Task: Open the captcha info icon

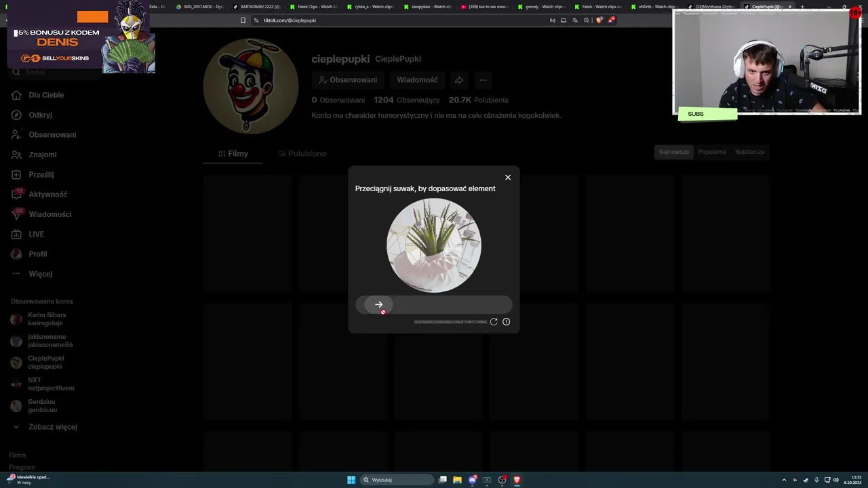Action: pos(506,322)
